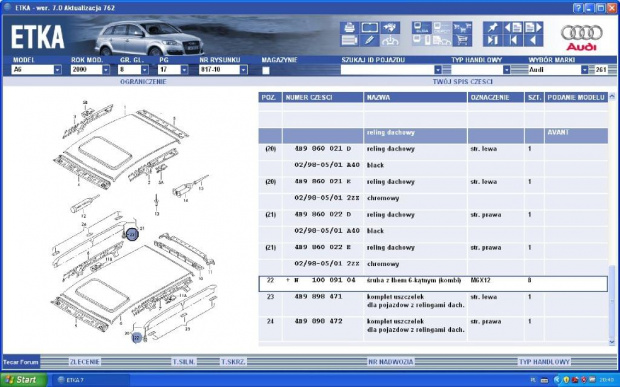Go to previous page illustration icon
Viewport: 620px width, 387px height.
(x=513, y=28)
